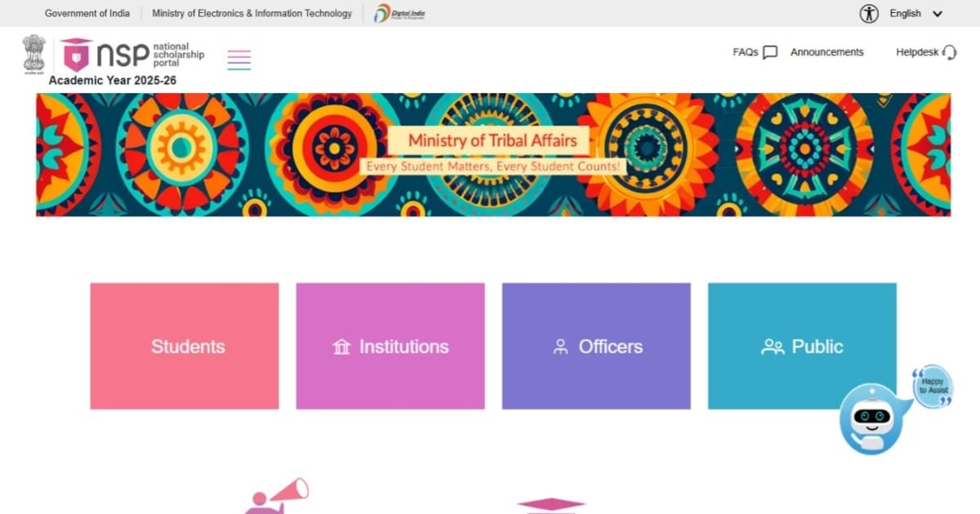The image size is (980, 514).
Task: Click the FAQs chat bubble icon
Action: (770, 52)
